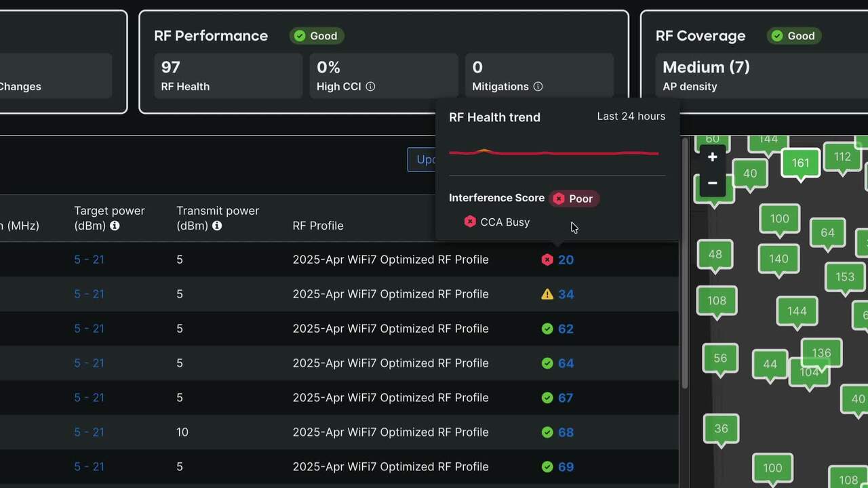Select map AP marker labeled 161
868x488 pixels.
coord(800,163)
